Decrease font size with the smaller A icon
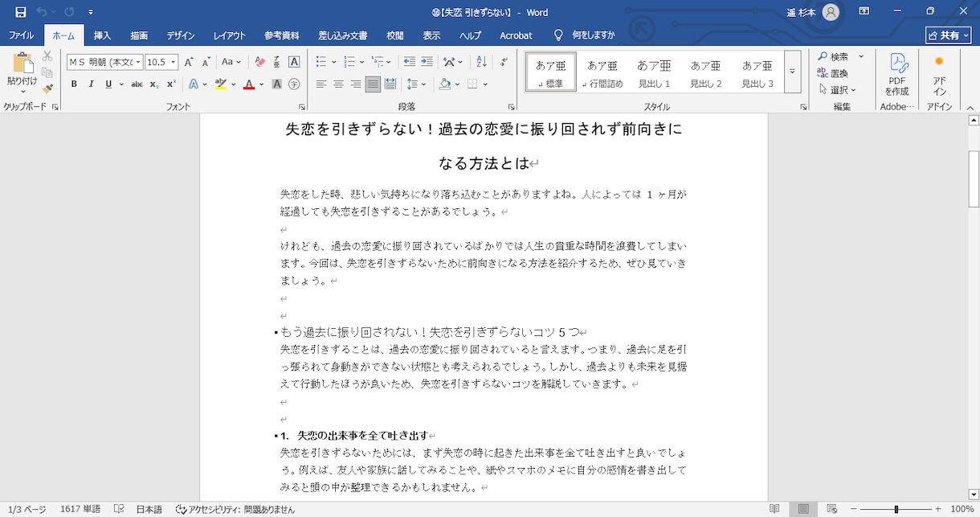980x517 pixels. 206,62
